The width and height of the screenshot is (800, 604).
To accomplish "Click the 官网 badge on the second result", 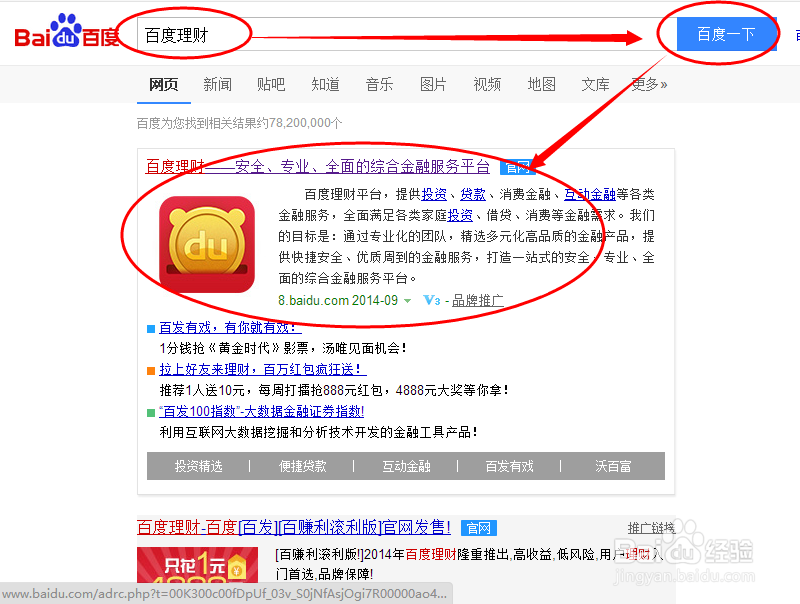I will 479,528.
